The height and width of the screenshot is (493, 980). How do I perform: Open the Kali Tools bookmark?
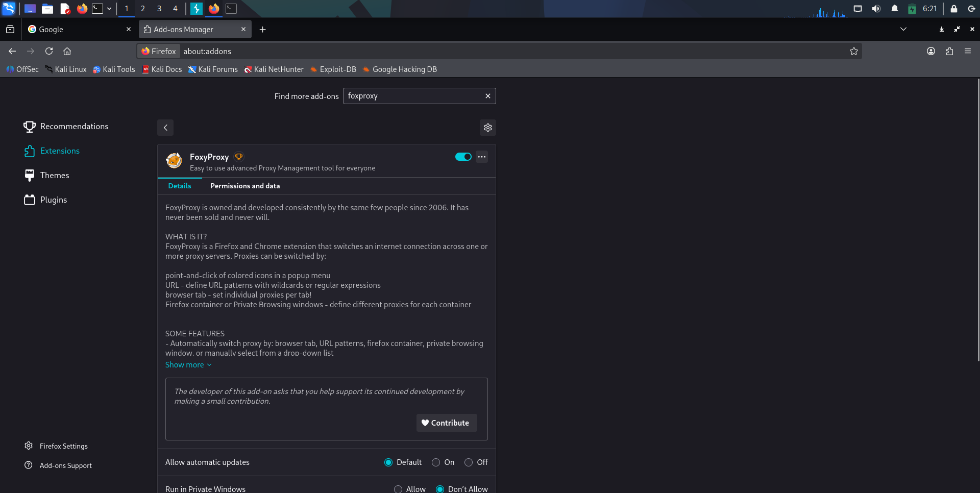click(114, 69)
